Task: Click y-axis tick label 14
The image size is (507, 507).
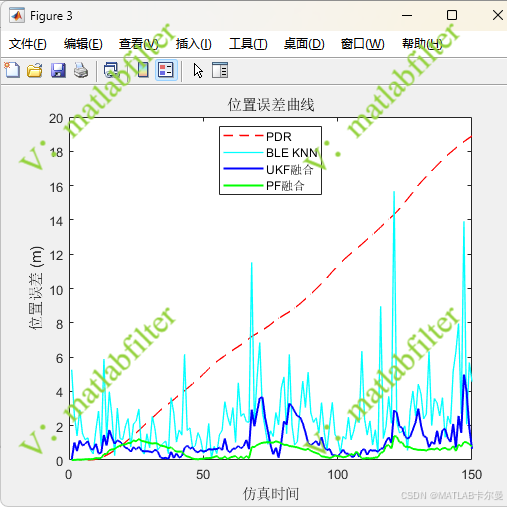Action: point(56,221)
